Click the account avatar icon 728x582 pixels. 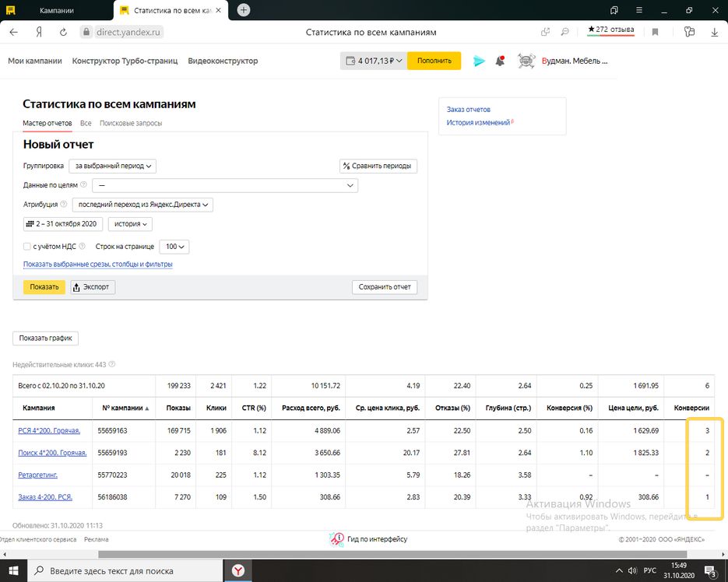pos(526,61)
